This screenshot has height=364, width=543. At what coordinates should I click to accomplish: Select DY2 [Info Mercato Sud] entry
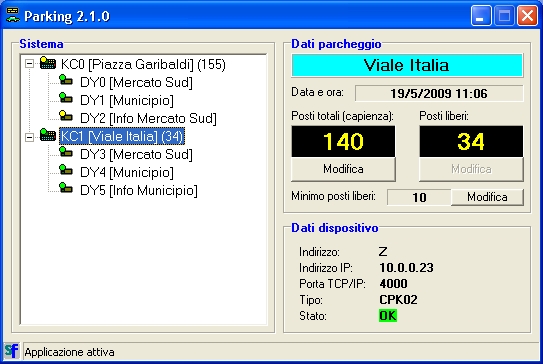pos(148,118)
